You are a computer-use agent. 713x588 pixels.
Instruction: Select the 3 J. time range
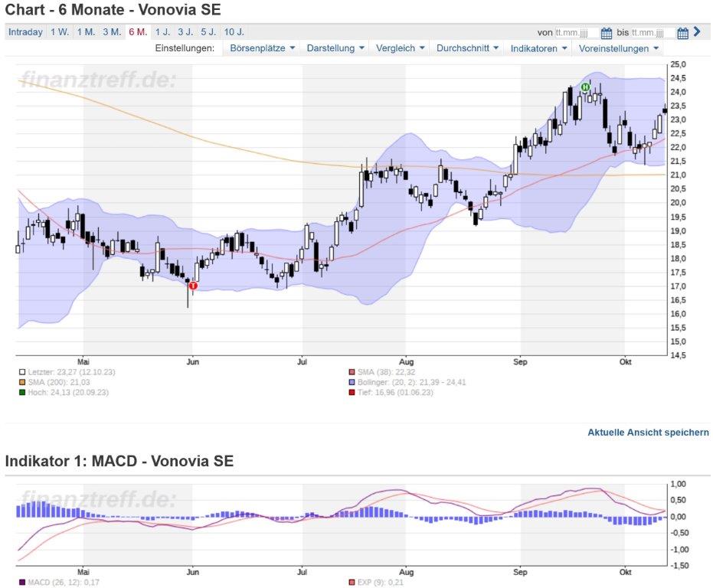[185, 32]
